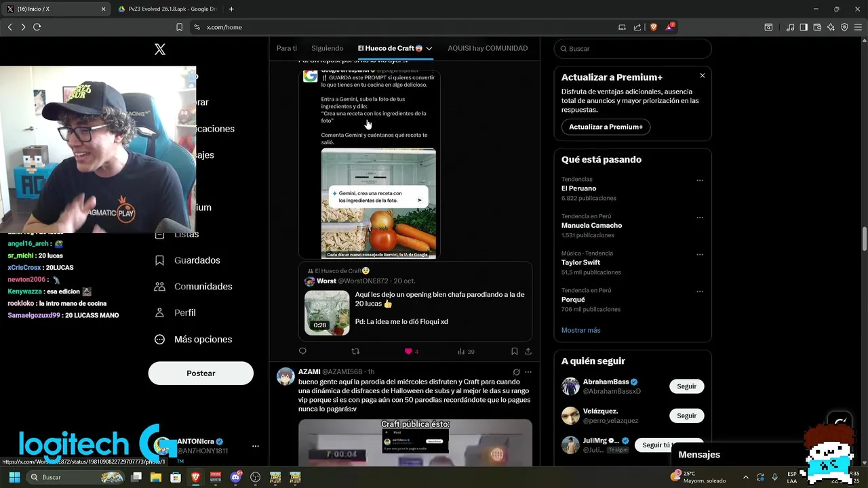Go back with browser back arrow
The image size is (868, 488).
pos(9,27)
